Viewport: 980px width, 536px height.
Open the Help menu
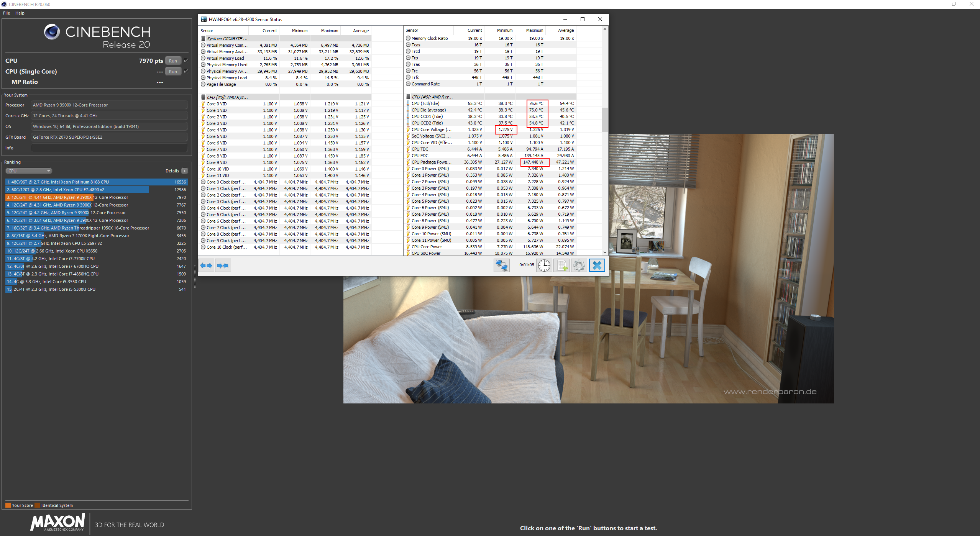click(x=20, y=13)
